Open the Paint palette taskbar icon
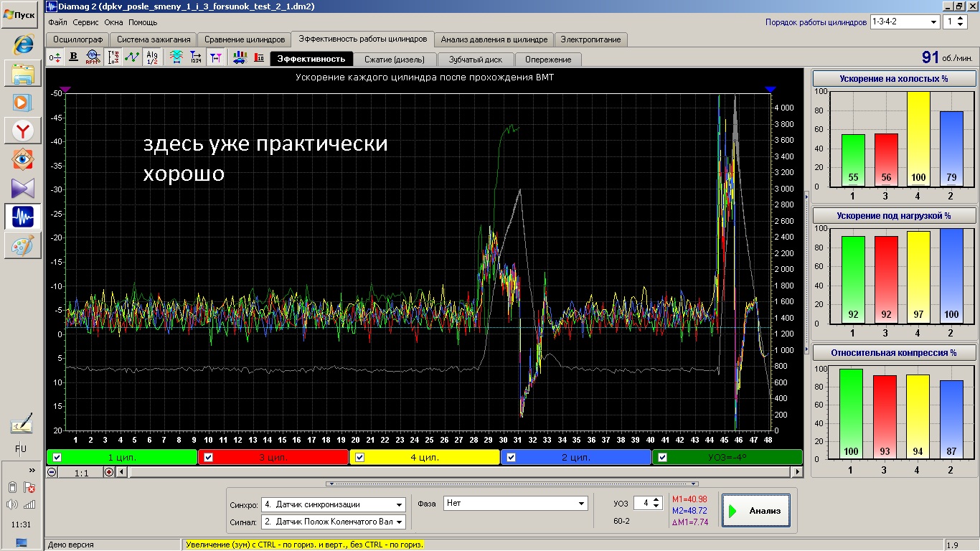The height and width of the screenshot is (551, 980). coord(23,245)
